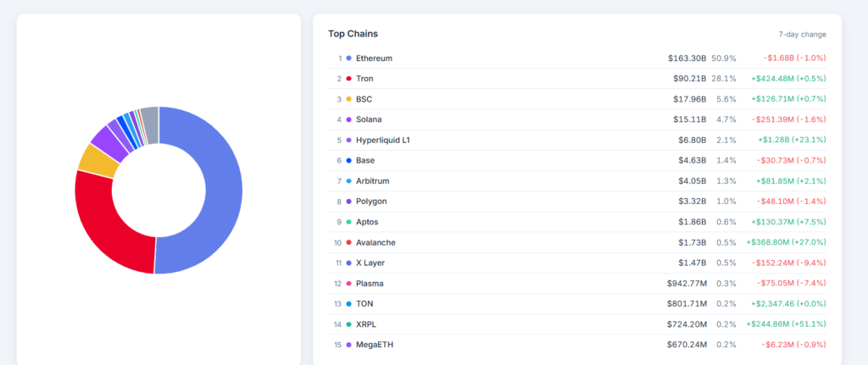868x365 pixels.
Task: Click the Avalanche color dot
Action: pos(348,242)
